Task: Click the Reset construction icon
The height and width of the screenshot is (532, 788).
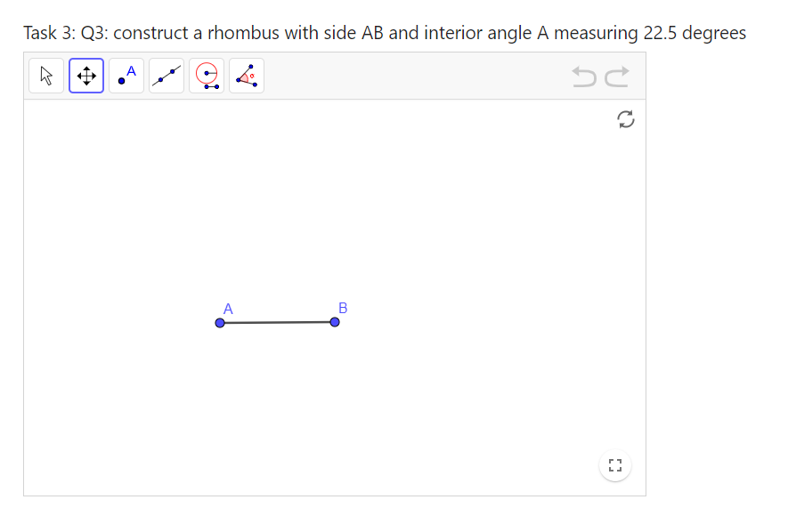Action: [x=627, y=119]
